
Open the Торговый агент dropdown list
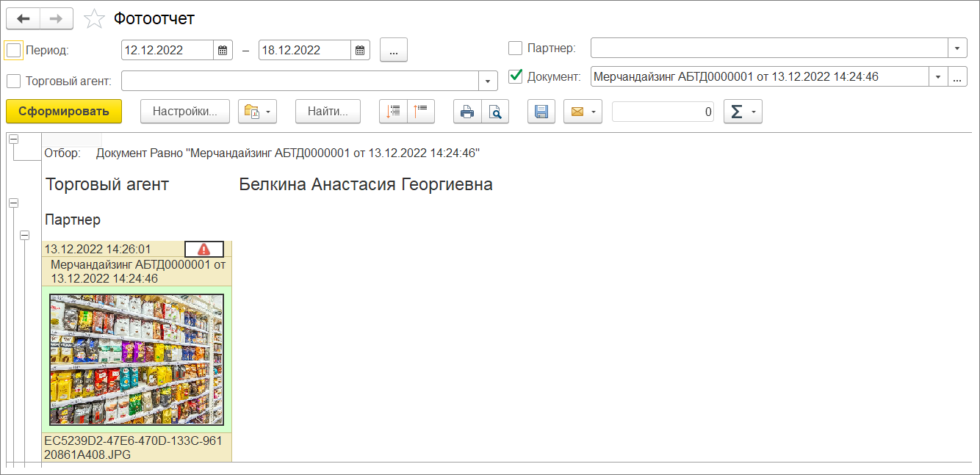coord(489,81)
